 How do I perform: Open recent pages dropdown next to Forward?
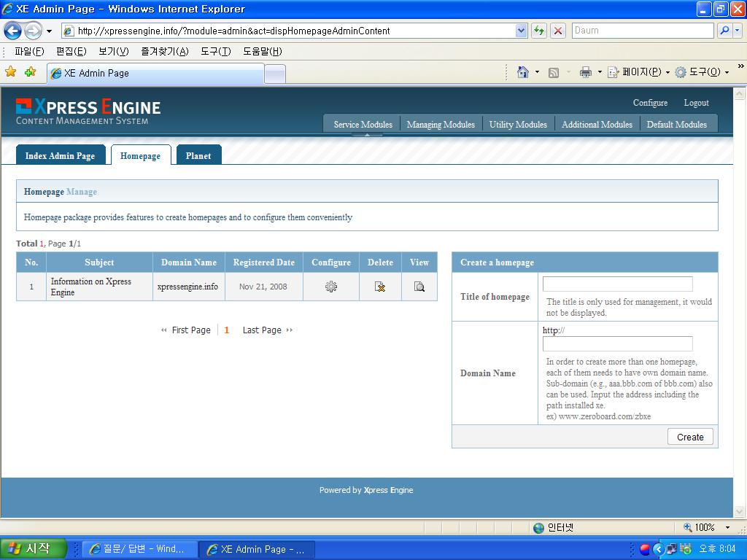pos(49,31)
